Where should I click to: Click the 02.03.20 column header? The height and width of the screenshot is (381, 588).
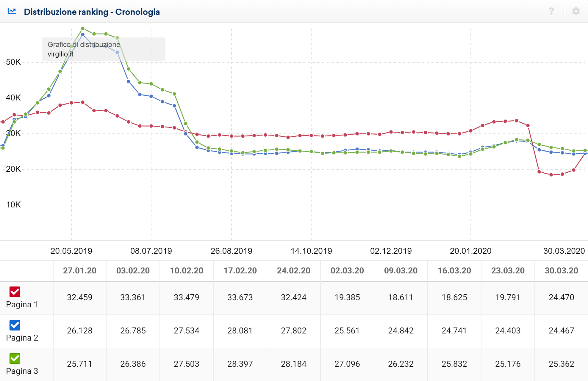(347, 271)
